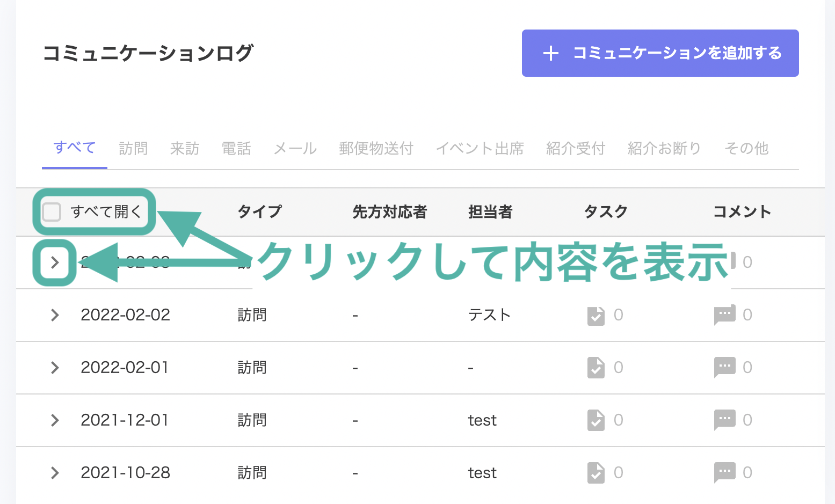
Task: Expand the first row under すべて開く
Action: point(55,262)
